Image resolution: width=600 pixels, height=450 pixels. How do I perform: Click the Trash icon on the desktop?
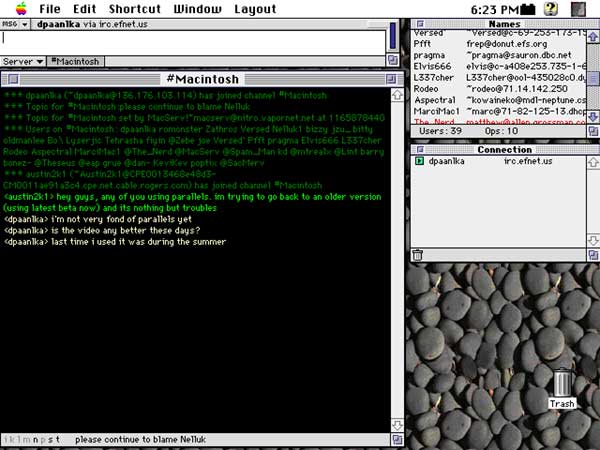pos(562,383)
